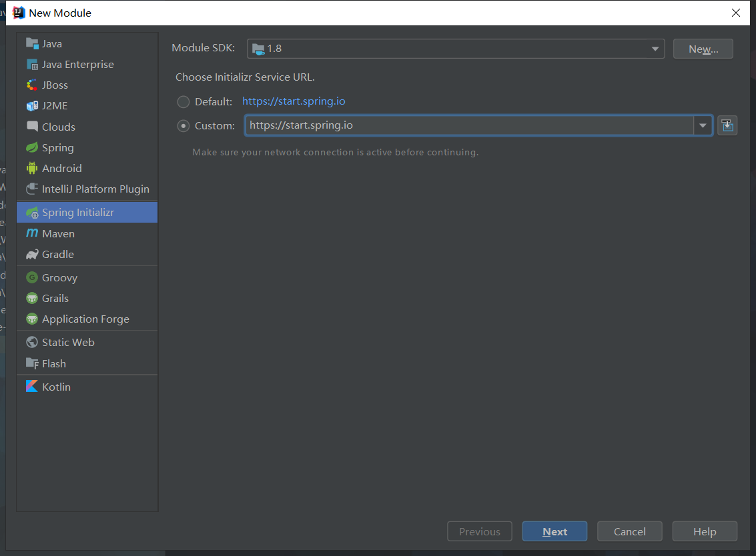
Task: Select the Spring Initializr icon
Action: tap(32, 213)
